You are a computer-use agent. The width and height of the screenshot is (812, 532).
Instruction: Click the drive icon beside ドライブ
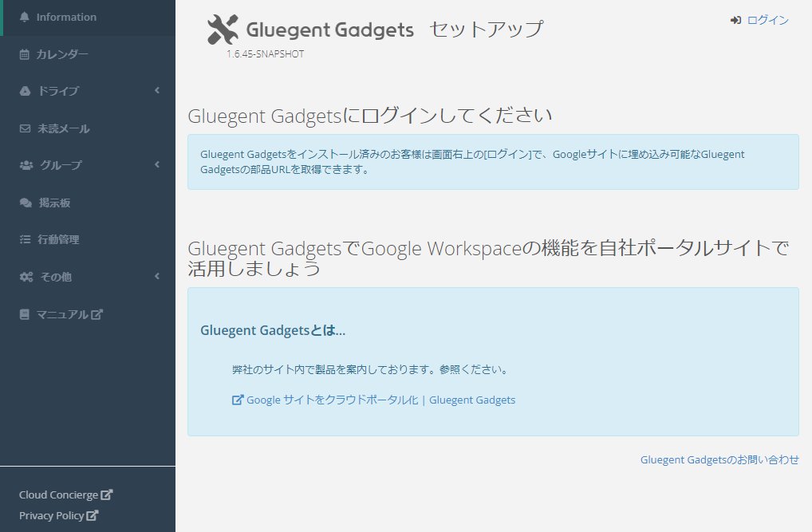point(25,91)
